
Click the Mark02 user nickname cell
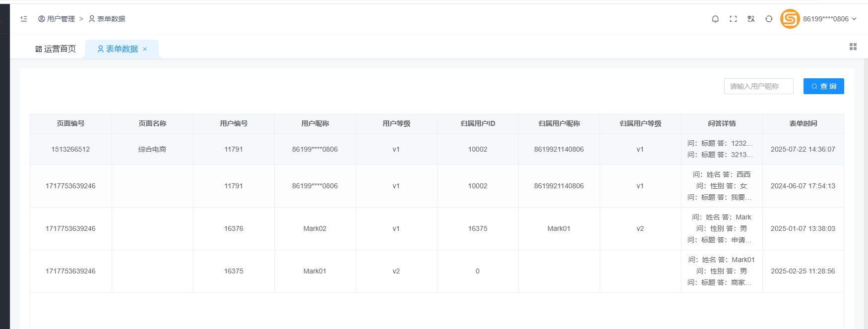click(314, 228)
